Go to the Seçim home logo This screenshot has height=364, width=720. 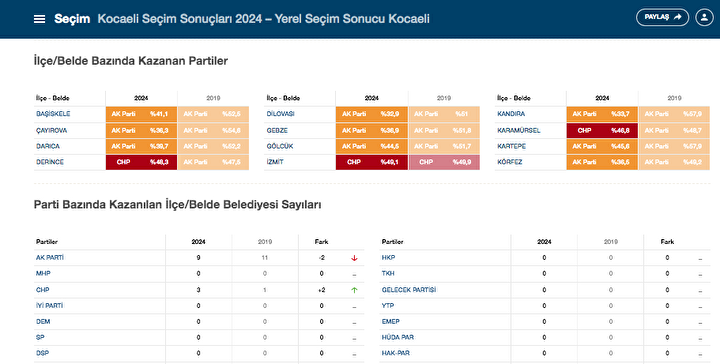pyautogui.click(x=72, y=19)
